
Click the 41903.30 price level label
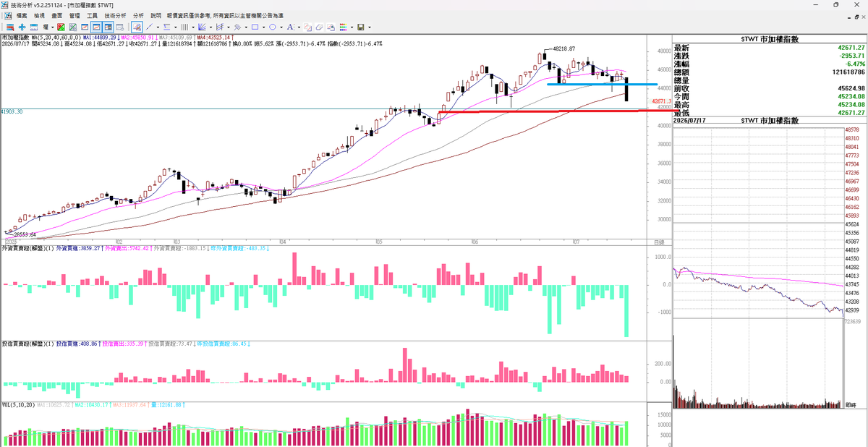(12, 112)
